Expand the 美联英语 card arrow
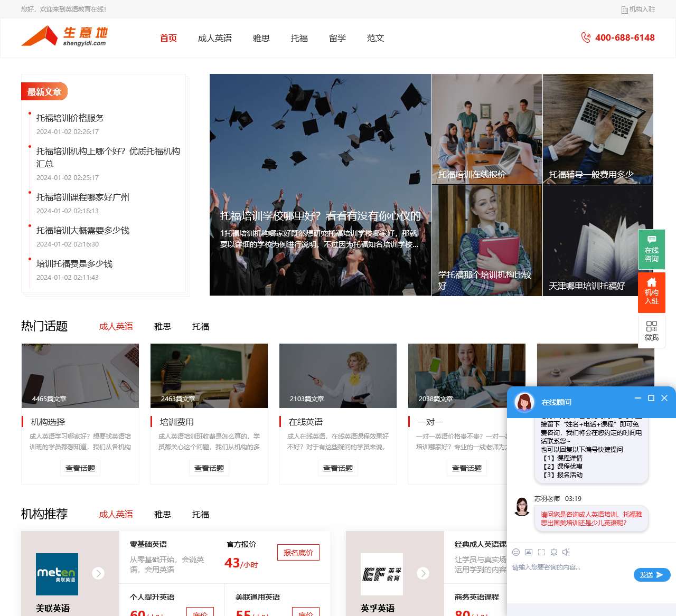 98,573
